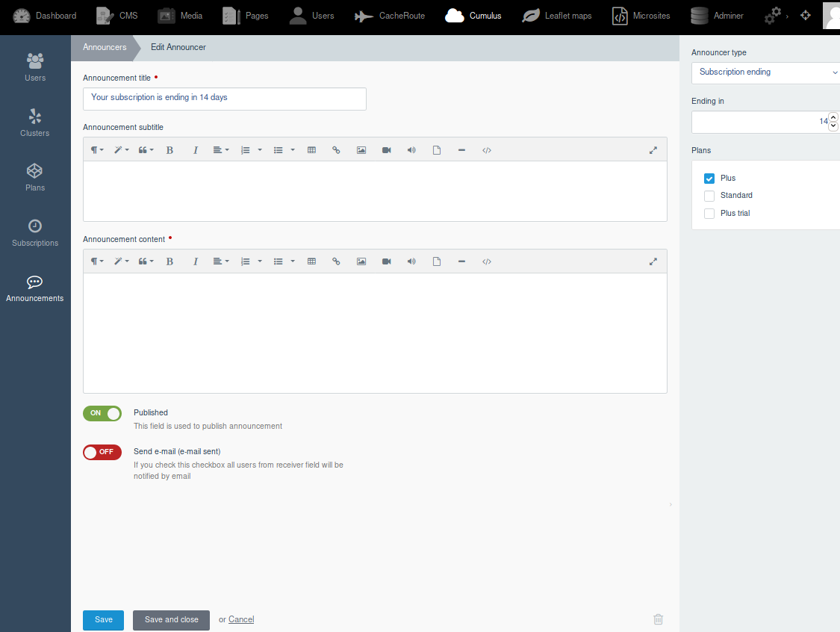
Task: Open paragraph format dropdown in content editor
Action: point(97,261)
